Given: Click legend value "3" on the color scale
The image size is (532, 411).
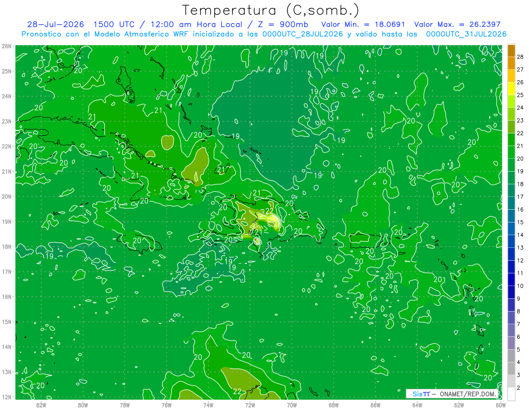Looking at the screenshot, I should point(518,375).
